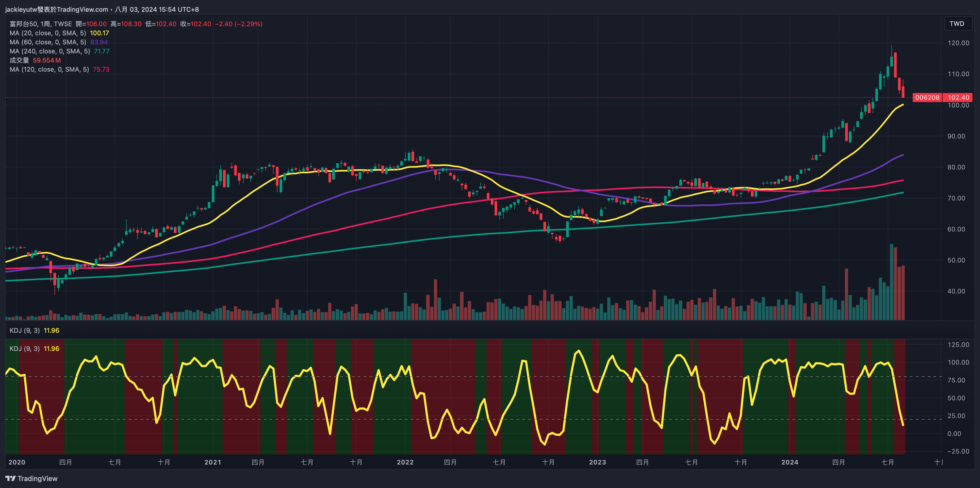Image resolution: width=980 pixels, height=488 pixels.
Task: Select the MA 60 indicator legend
Action: [48, 42]
